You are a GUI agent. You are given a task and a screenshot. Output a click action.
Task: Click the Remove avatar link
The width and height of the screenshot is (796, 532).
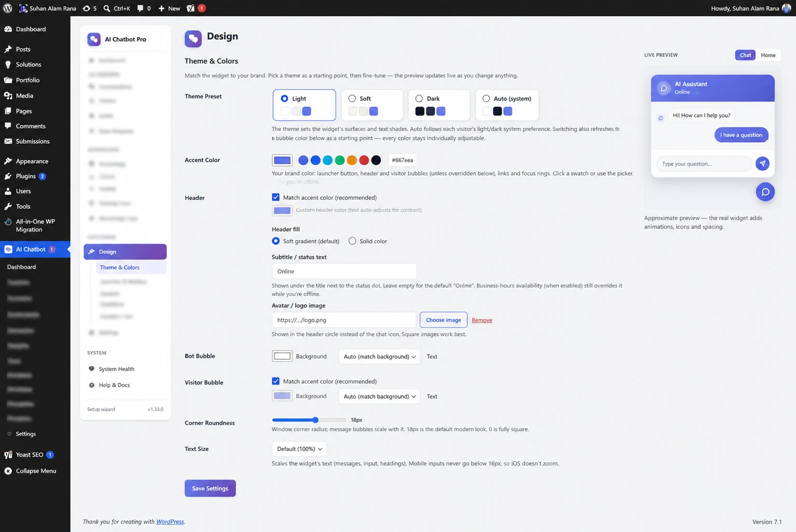tap(482, 320)
